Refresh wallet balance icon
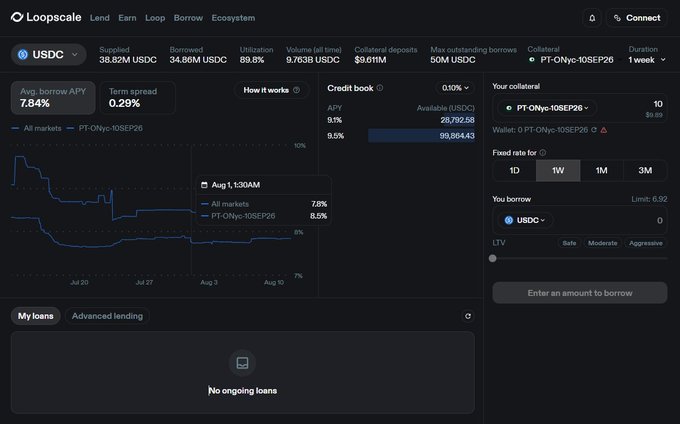 [x=594, y=130]
